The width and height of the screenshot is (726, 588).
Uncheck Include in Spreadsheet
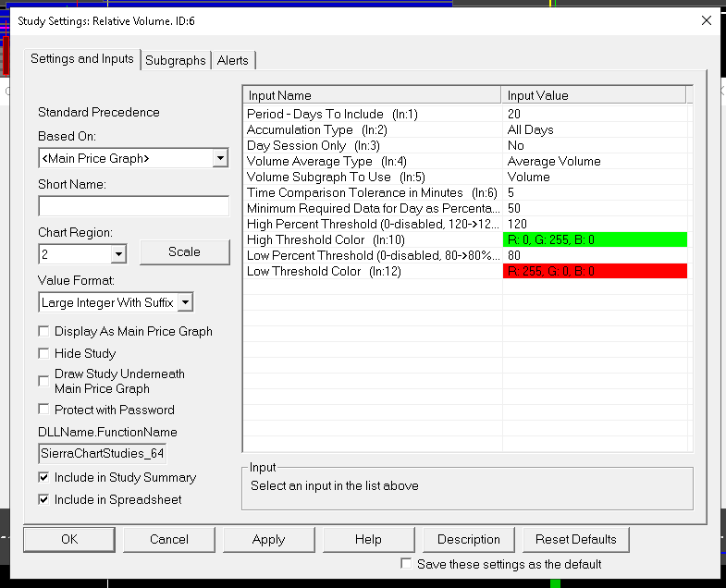click(x=43, y=499)
